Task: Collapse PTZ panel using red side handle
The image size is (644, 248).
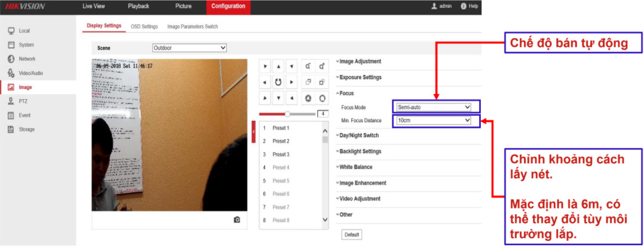Action: [x=253, y=132]
